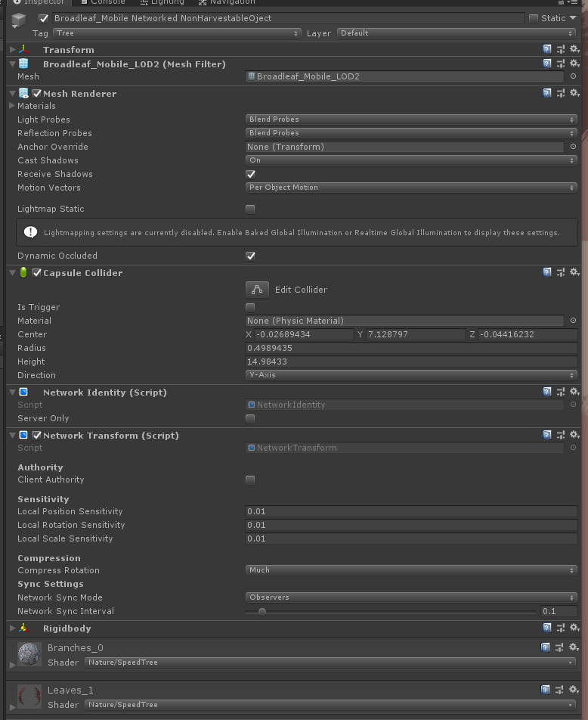Enable the Is Trigger checkbox
Viewport: 588px width, 720px height.
(250, 307)
